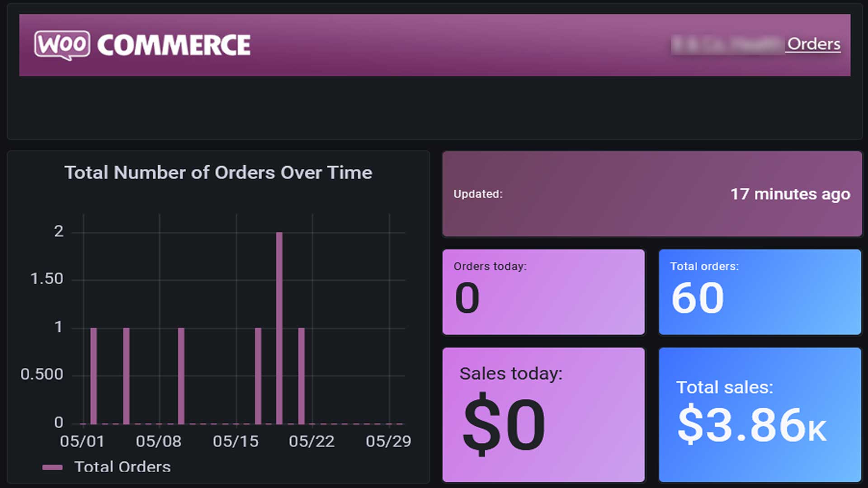The image size is (868, 488).
Task: Click the bar following 05/08
Action: pos(181,376)
